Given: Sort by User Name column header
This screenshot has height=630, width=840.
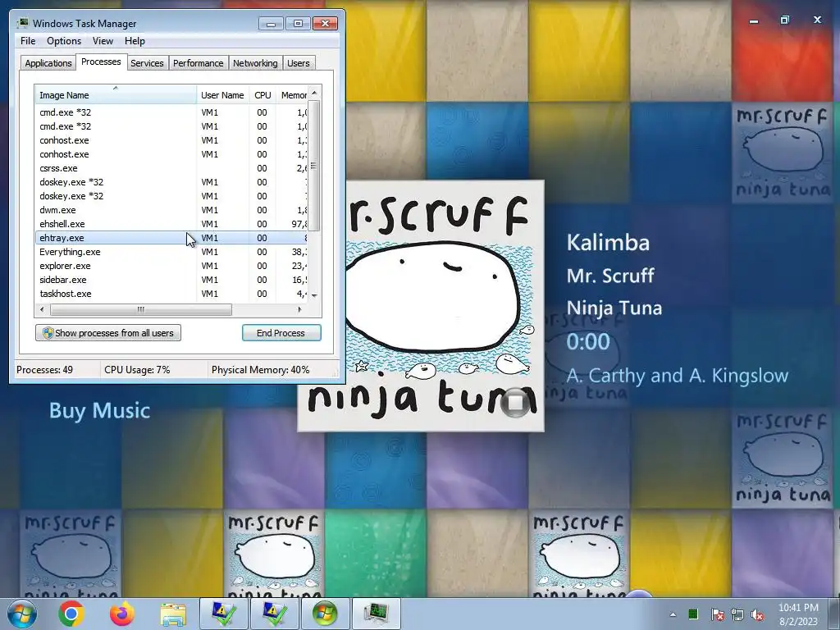Looking at the screenshot, I should [222, 95].
